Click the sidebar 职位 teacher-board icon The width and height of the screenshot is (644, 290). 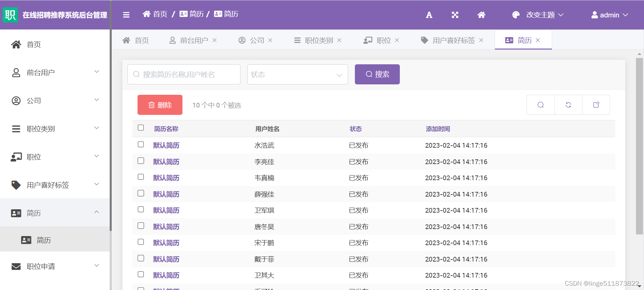(16, 157)
